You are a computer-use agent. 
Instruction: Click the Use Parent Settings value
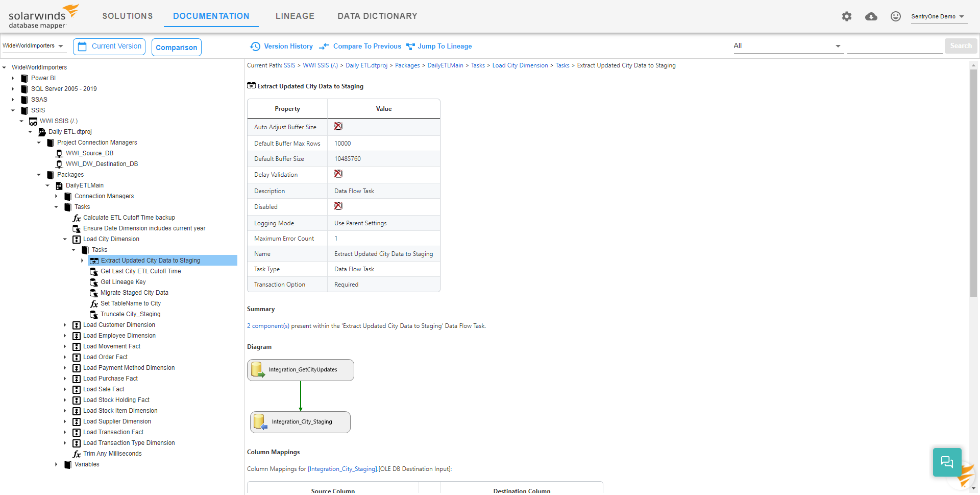pos(360,223)
